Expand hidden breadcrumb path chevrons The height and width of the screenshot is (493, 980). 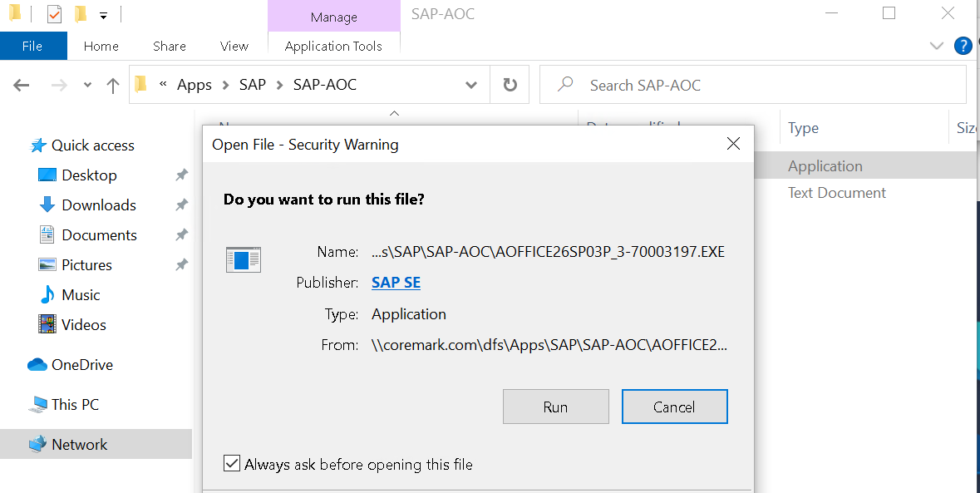pyautogui.click(x=162, y=84)
